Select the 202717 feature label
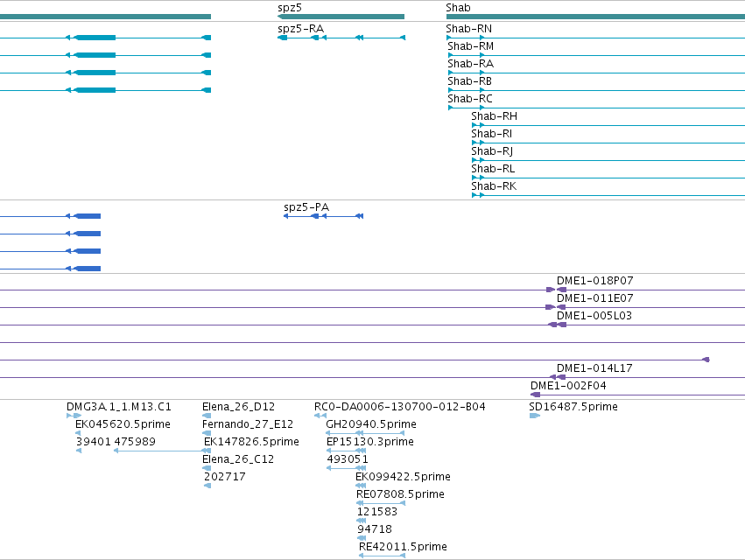 [x=225, y=476]
